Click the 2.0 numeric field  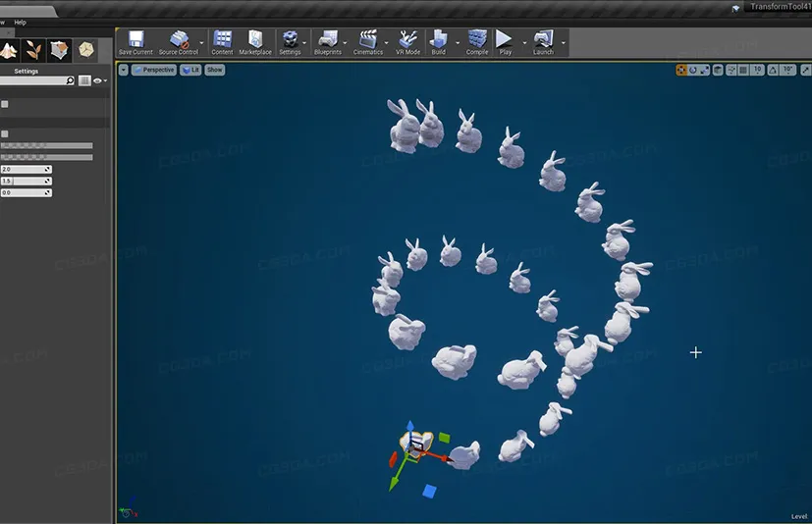pos(26,170)
